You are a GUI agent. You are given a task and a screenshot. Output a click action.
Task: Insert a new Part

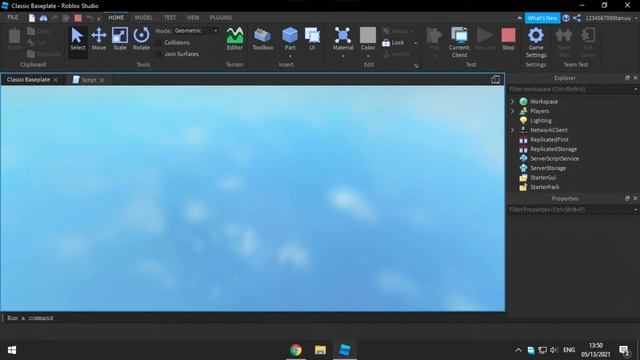pos(290,38)
